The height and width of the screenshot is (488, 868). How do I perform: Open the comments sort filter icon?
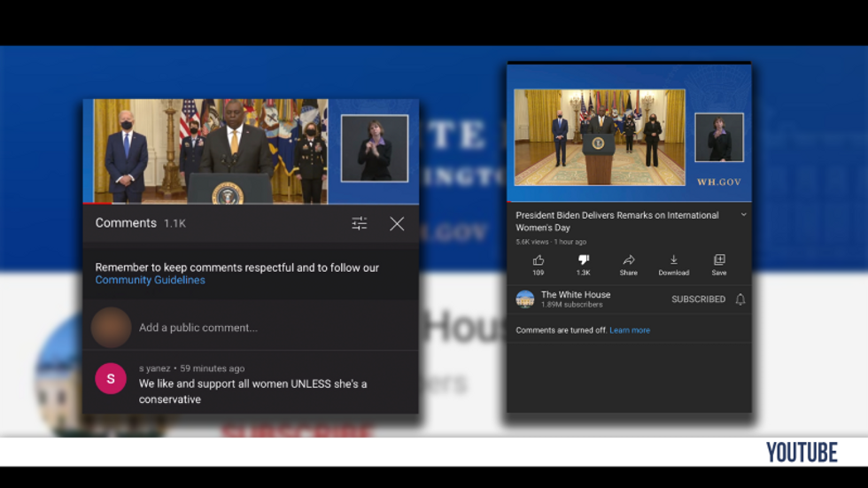tap(360, 223)
